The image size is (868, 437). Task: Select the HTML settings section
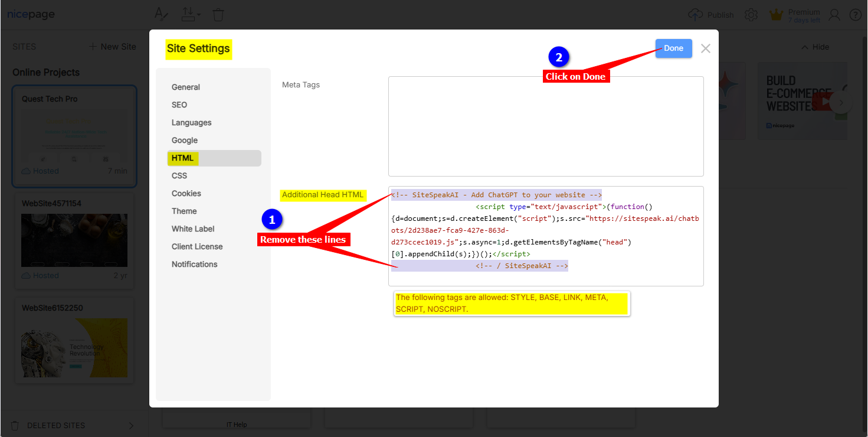point(214,158)
